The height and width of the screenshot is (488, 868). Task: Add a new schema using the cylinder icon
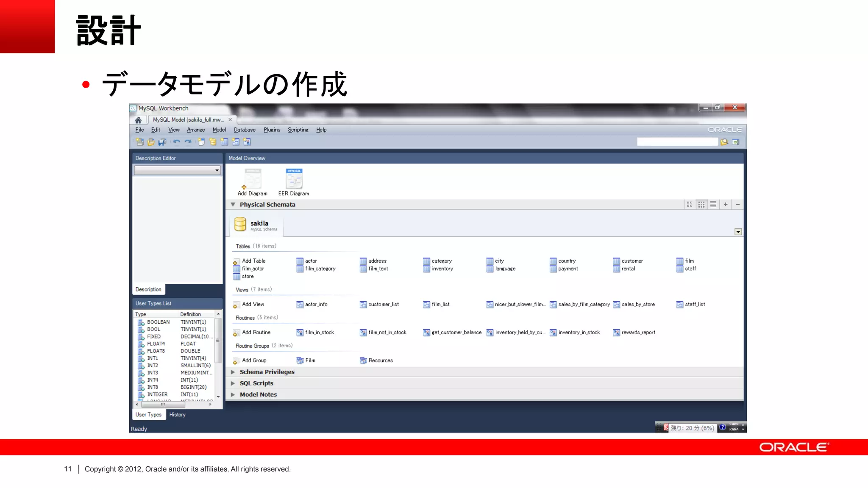point(213,142)
